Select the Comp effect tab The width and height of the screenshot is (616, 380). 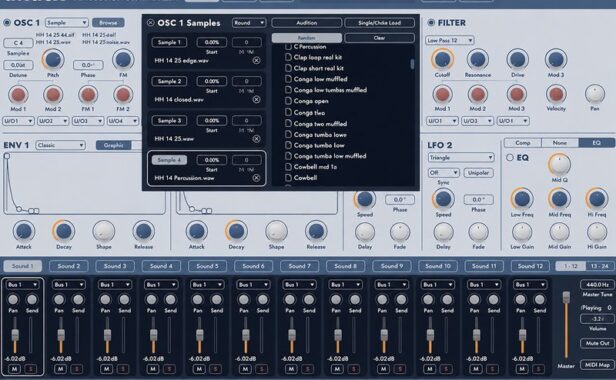coord(522,143)
